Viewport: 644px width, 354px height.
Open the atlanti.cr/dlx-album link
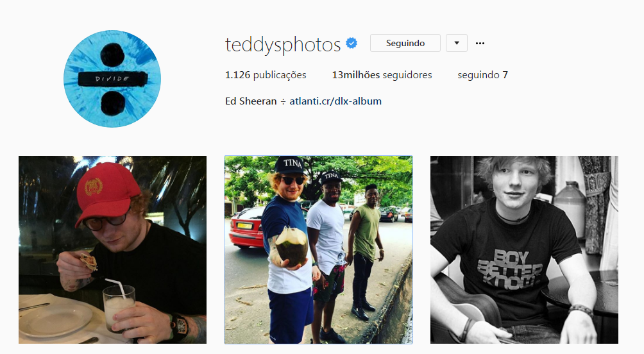(x=335, y=101)
